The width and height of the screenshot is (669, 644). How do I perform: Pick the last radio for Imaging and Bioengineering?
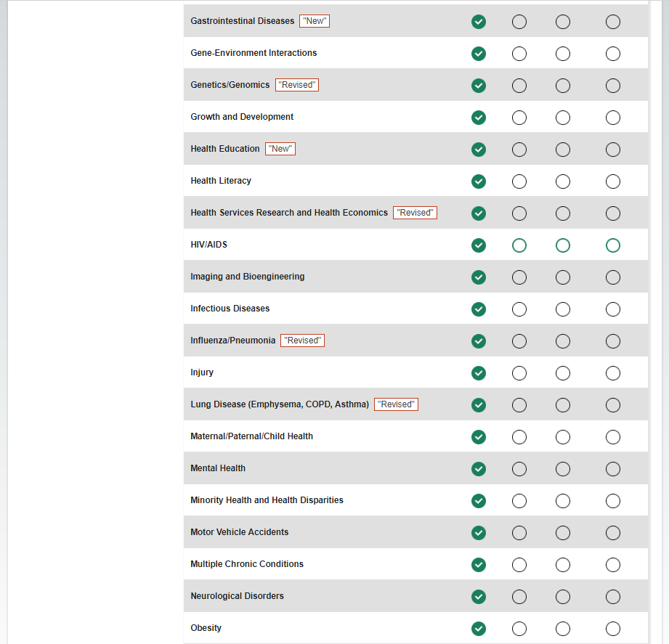pyautogui.click(x=613, y=277)
